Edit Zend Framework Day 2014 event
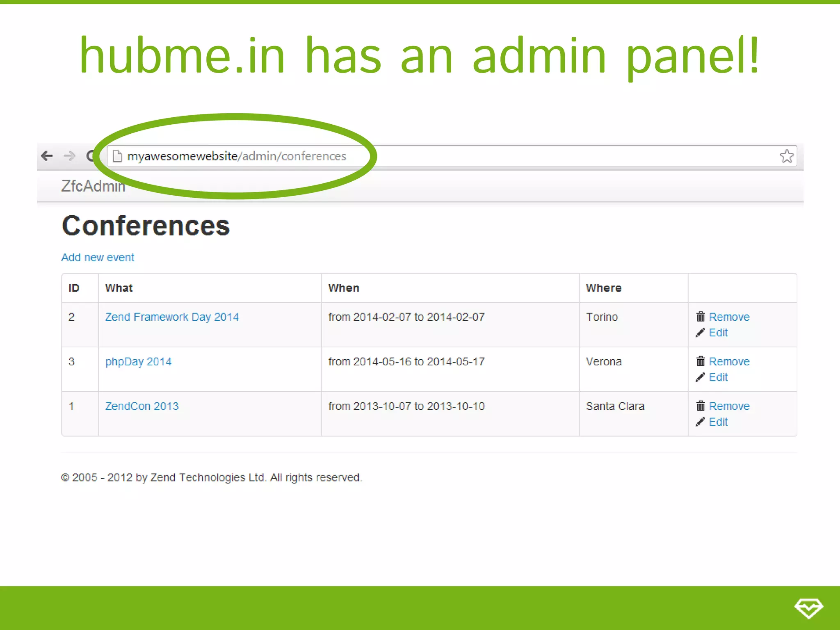The width and height of the screenshot is (840, 630). 718,333
